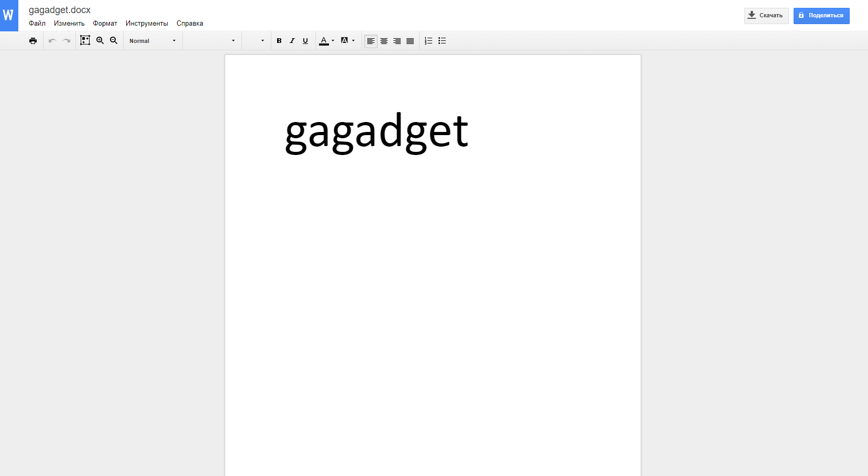Screen dimensions: 868x476
Task: Click the Скачать download button
Action: pyautogui.click(x=766, y=16)
